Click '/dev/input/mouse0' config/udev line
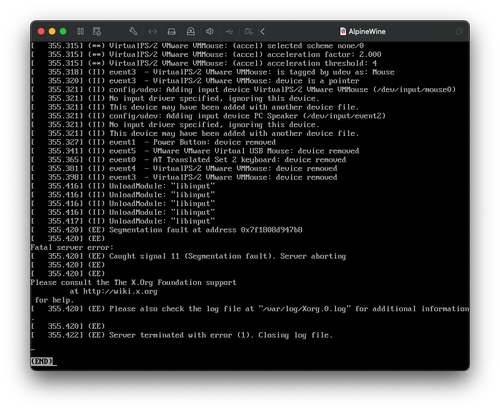 point(243,90)
